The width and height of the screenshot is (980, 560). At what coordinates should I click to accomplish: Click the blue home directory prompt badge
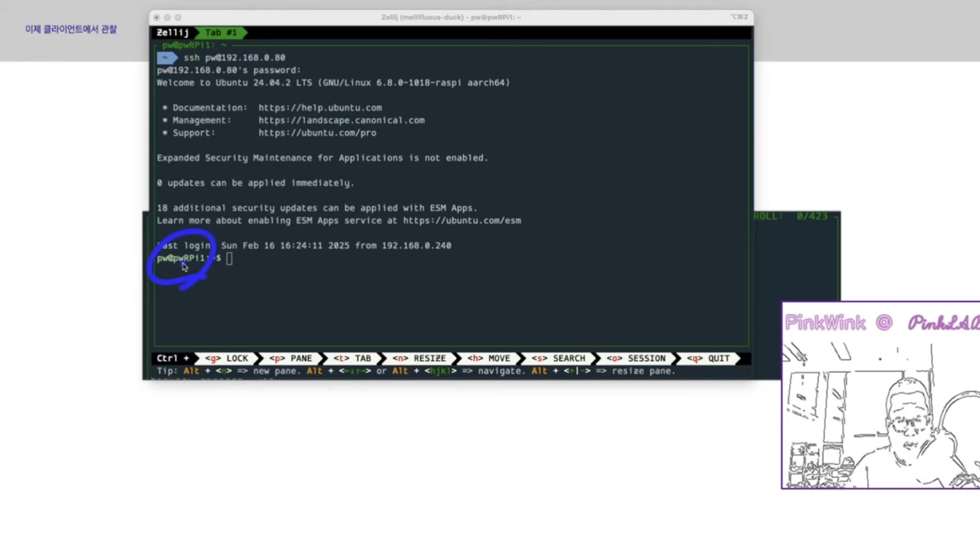(166, 58)
